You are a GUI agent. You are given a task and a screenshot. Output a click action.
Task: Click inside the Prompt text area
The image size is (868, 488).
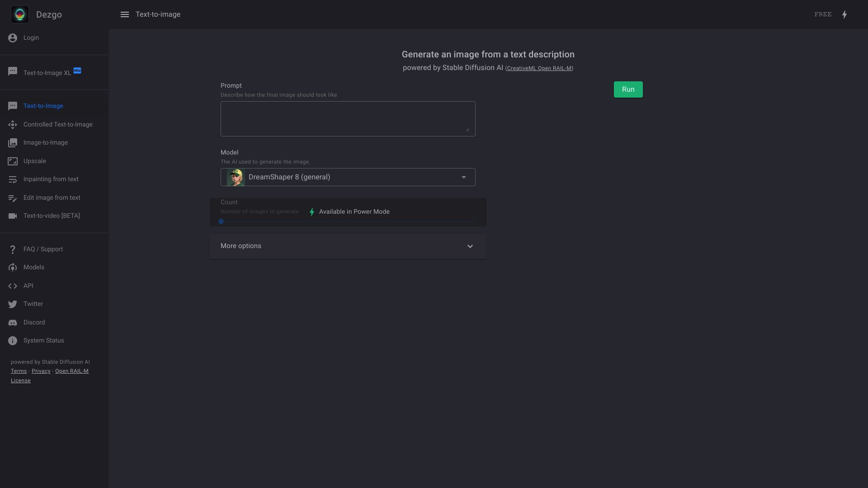347,118
